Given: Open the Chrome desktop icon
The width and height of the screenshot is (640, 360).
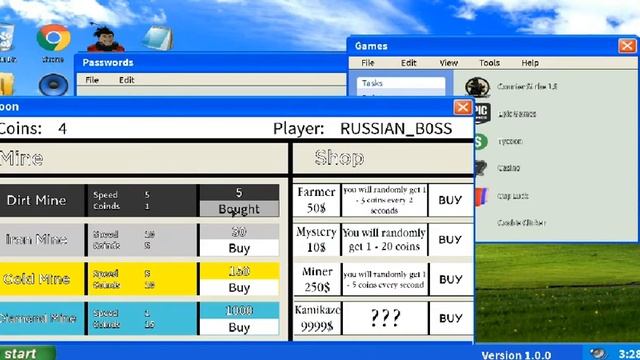Looking at the screenshot, I should pyautogui.click(x=53, y=38).
